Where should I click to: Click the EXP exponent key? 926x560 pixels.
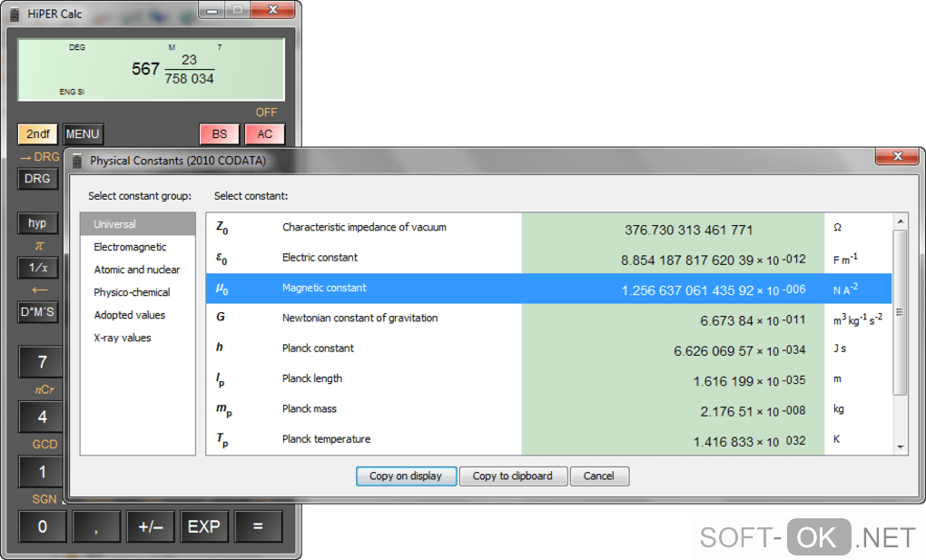click(x=204, y=526)
